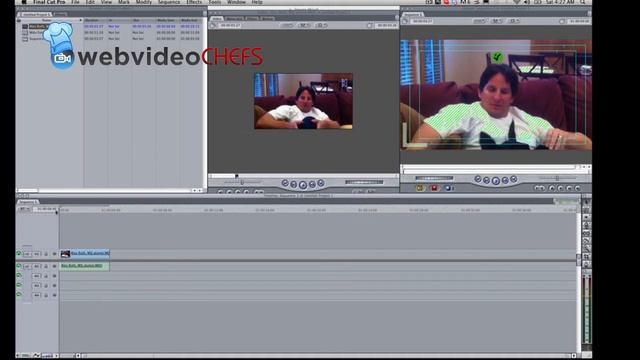Toggle Auto Select on the A3 track
Viewport: 640px width, 360px height.
coord(54,286)
